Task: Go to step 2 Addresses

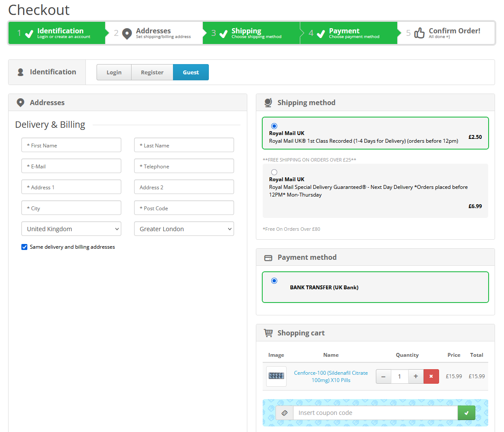Action: pyautogui.click(x=154, y=33)
